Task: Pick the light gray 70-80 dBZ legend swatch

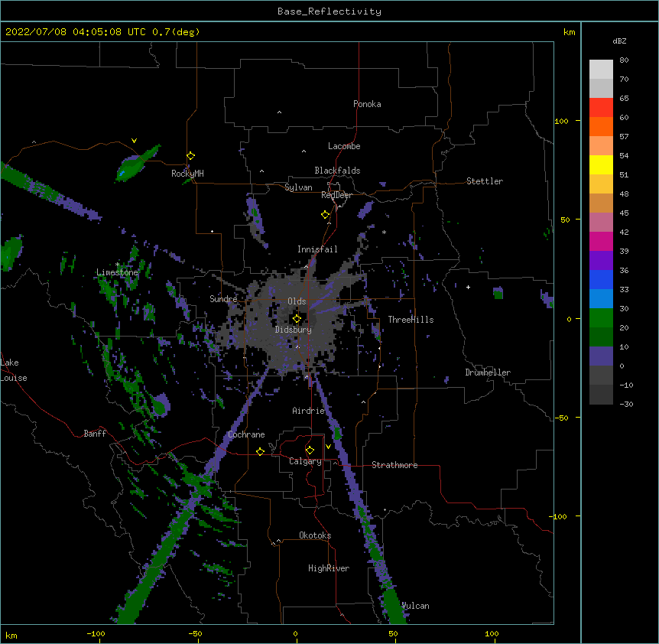Action: pos(601,70)
